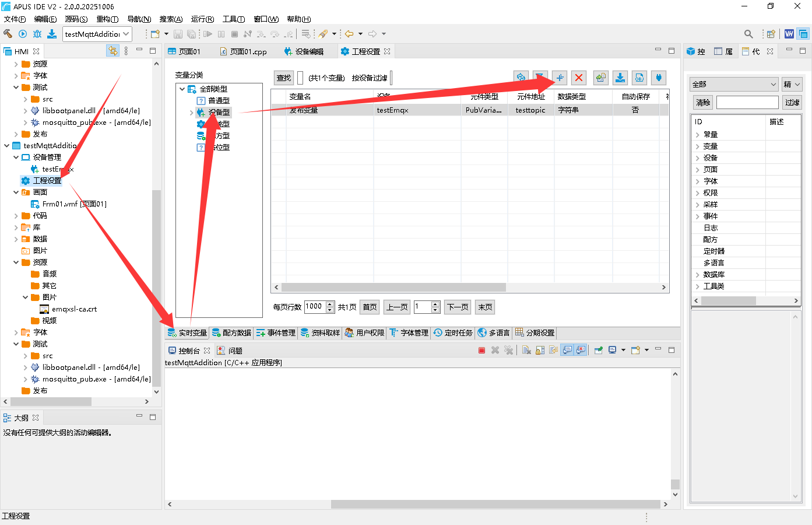Open the 运行(R) menu
The height and width of the screenshot is (525, 812).
(202, 19)
